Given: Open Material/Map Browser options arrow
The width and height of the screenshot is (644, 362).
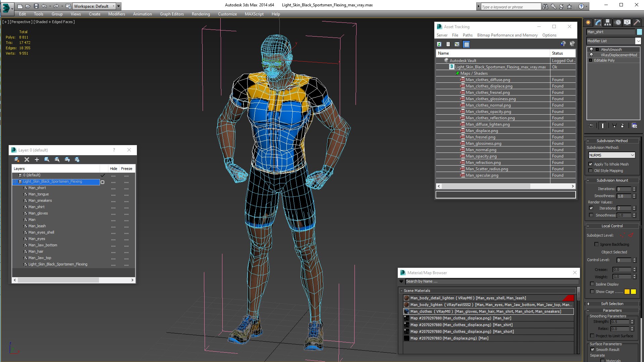Looking at the screenshot, I should [x=401, y=282].
